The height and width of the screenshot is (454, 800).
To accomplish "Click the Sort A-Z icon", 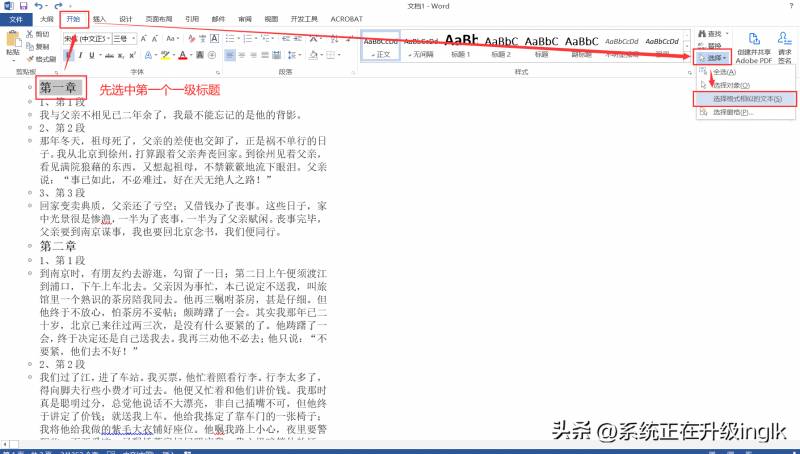I will click(x=335, y=39).
